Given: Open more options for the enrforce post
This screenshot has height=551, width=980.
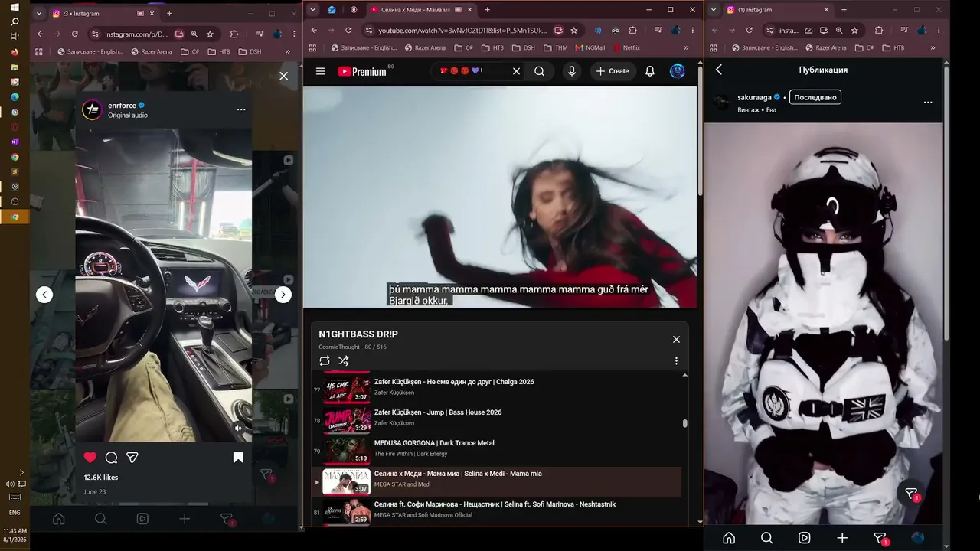Looking at the screenshot, I should click(x=241, y=109).
